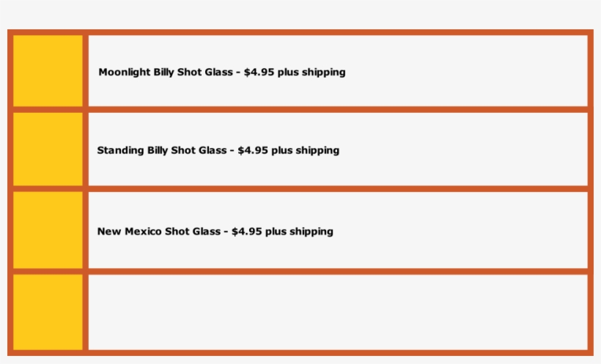The width and height of the screenshot is (601, 364).
Task: Click the empty white cell in bottom row
Action: [337, 312]
